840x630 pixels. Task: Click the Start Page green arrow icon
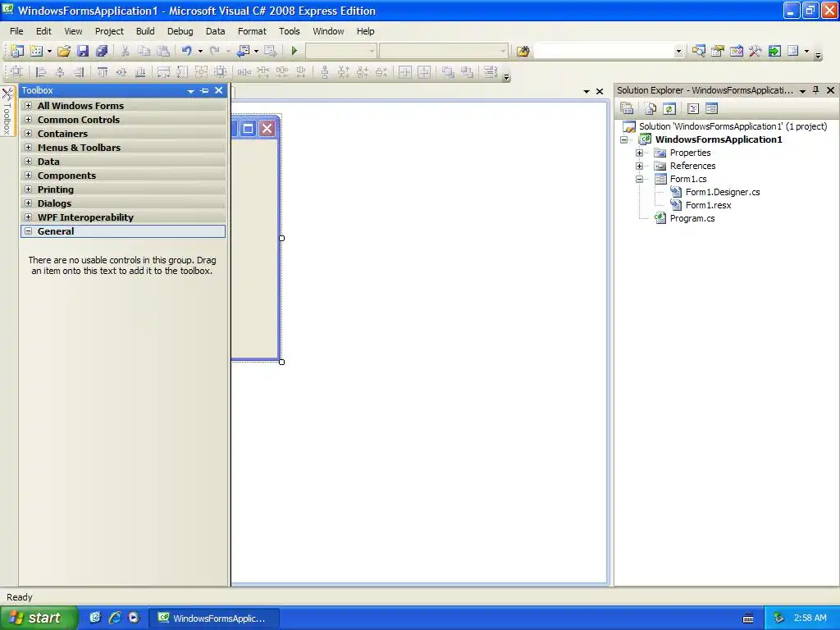tap(774, 51)
